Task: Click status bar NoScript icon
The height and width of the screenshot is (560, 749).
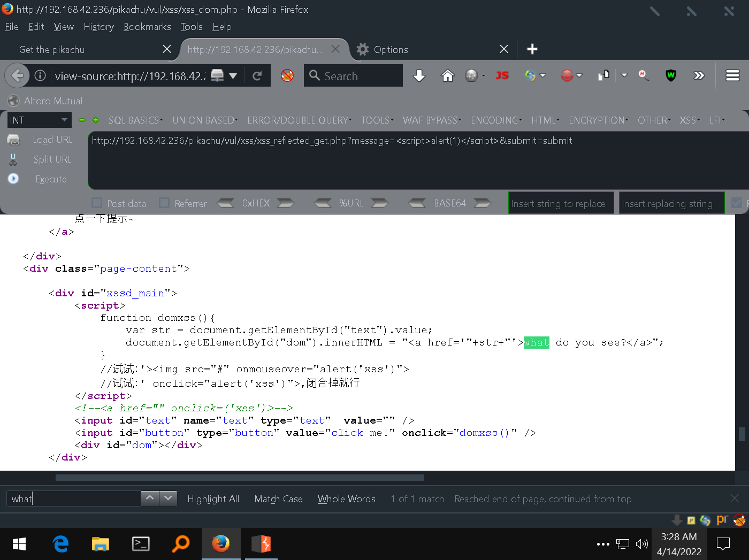Action: coord(739,520)
